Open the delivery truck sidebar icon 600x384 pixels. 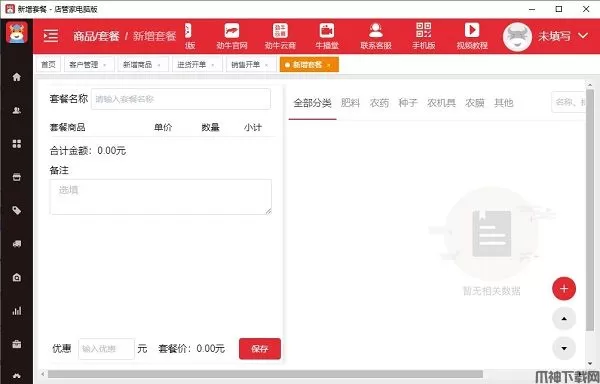pyautogui.click(x=16, y=244)
